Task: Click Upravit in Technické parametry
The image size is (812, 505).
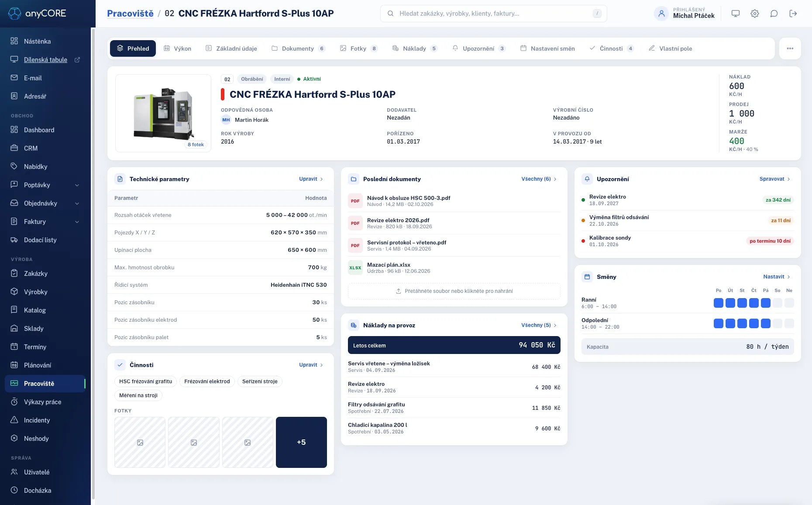Action: click(311, 179)
